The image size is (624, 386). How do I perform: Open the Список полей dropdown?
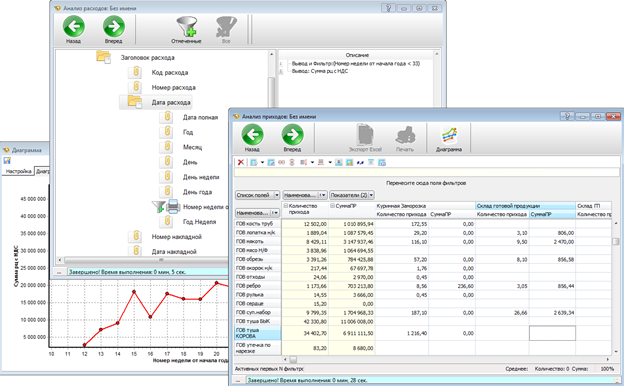pos(257,195)
